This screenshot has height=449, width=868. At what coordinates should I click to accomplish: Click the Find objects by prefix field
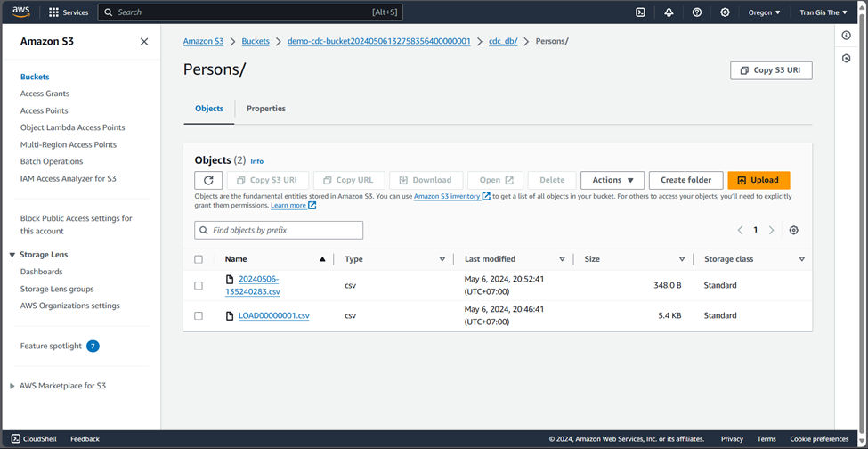tap(279, 231)
